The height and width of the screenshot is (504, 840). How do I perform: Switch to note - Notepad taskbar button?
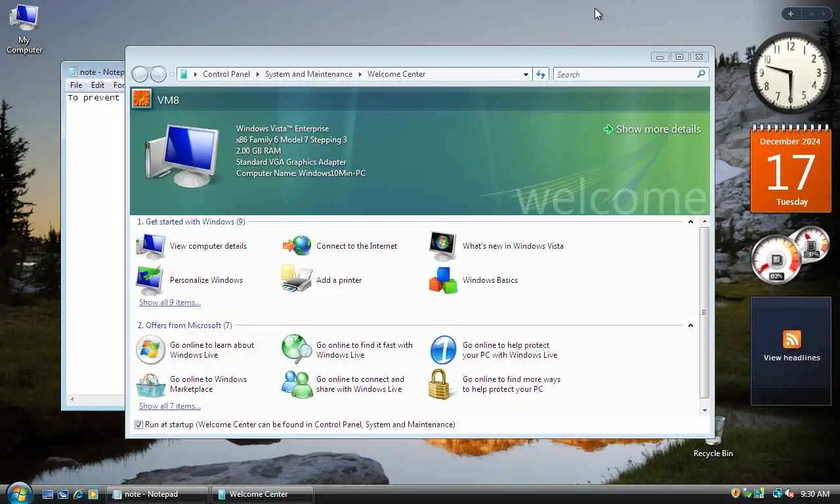click(157, 494)
